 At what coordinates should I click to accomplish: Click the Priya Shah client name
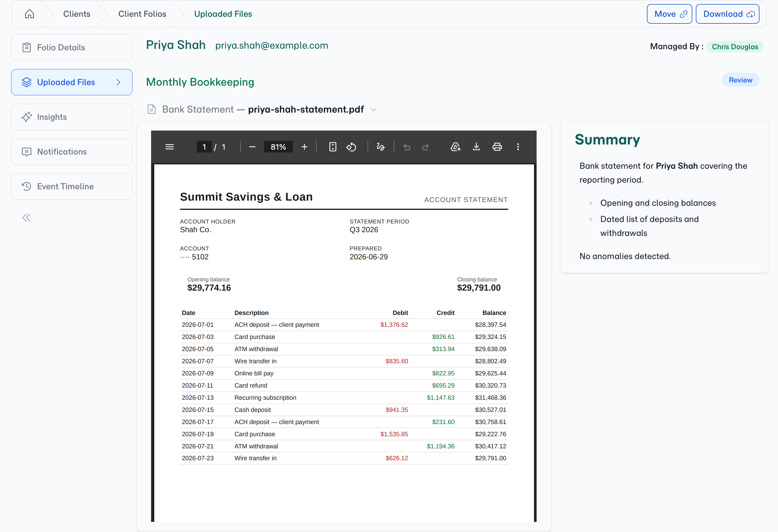176,45
